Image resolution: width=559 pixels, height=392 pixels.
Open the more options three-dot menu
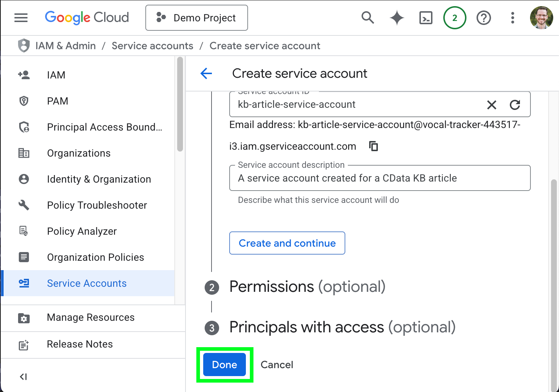pyautogui.click(x=512, y=17)
